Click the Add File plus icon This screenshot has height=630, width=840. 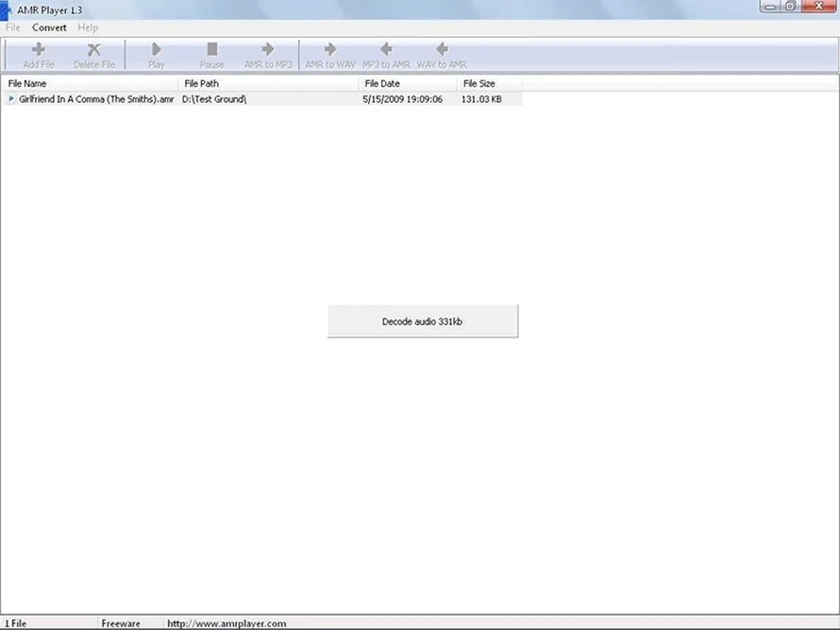click(38, 49)
